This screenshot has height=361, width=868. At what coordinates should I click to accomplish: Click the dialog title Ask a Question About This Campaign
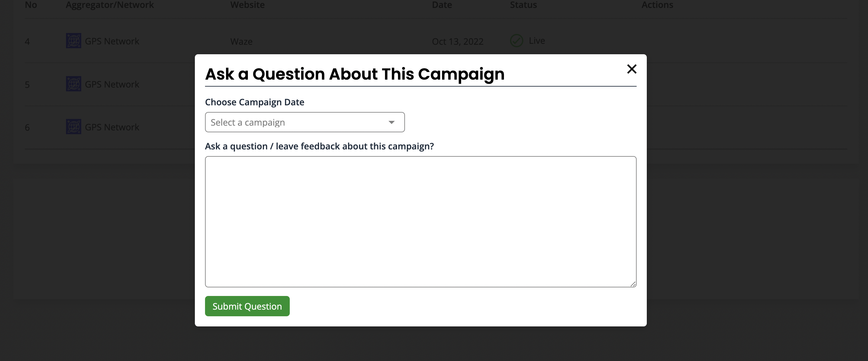[x=354, y=74]
